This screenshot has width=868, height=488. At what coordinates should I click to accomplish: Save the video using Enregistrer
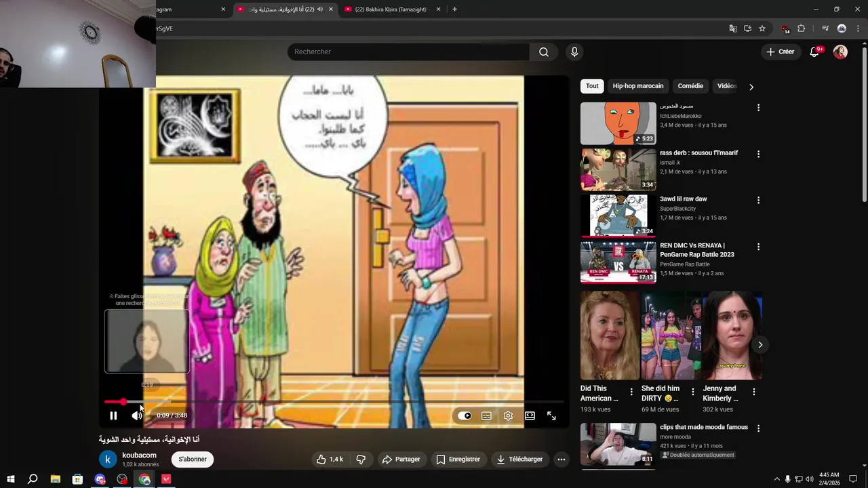[458, 459]
